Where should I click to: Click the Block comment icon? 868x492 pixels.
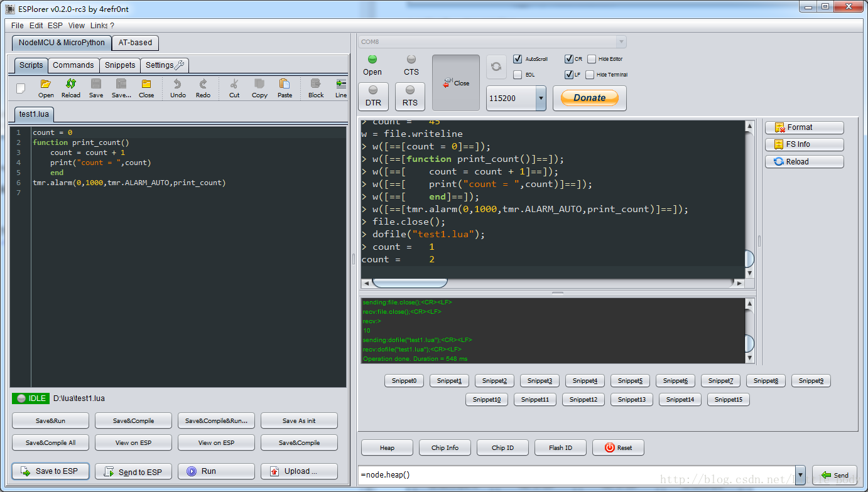coord(316,84)
